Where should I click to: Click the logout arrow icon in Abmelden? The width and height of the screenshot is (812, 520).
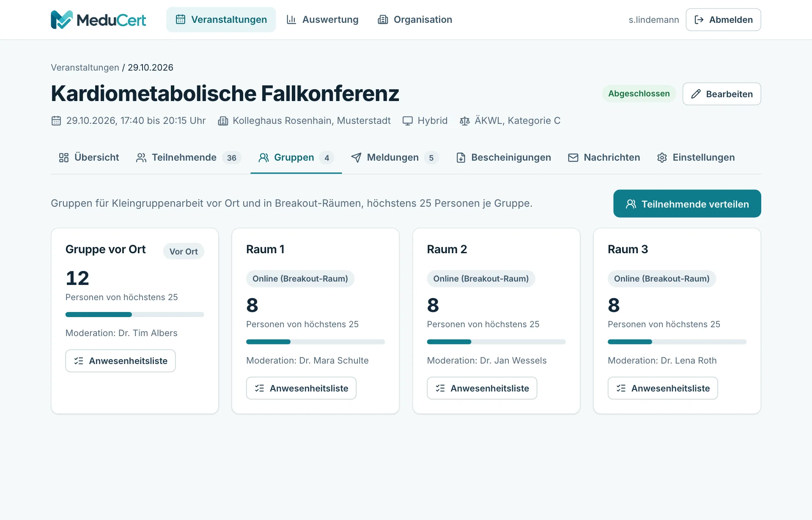(699, 19)
